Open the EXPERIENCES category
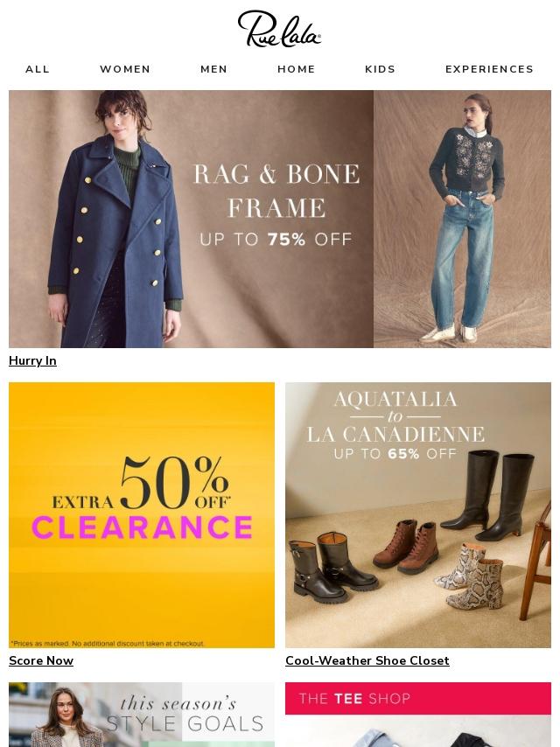The height and width of the screenshot is (747, 560). click(489, 69)
